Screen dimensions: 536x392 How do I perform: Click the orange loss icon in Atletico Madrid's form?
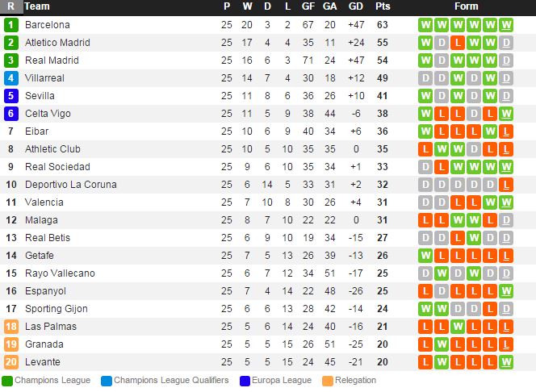point(458,43)
